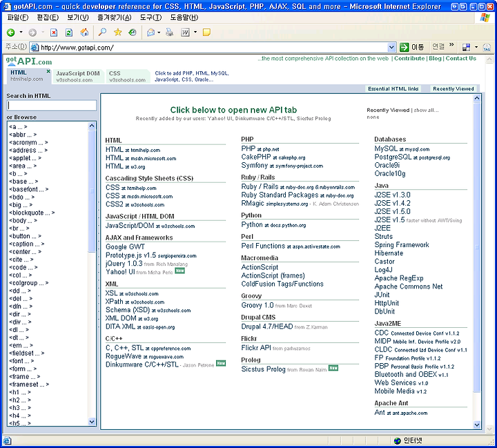Screen dimensions: 497x448
Task: Click the address bar URL field
Action: pos(209,48)
